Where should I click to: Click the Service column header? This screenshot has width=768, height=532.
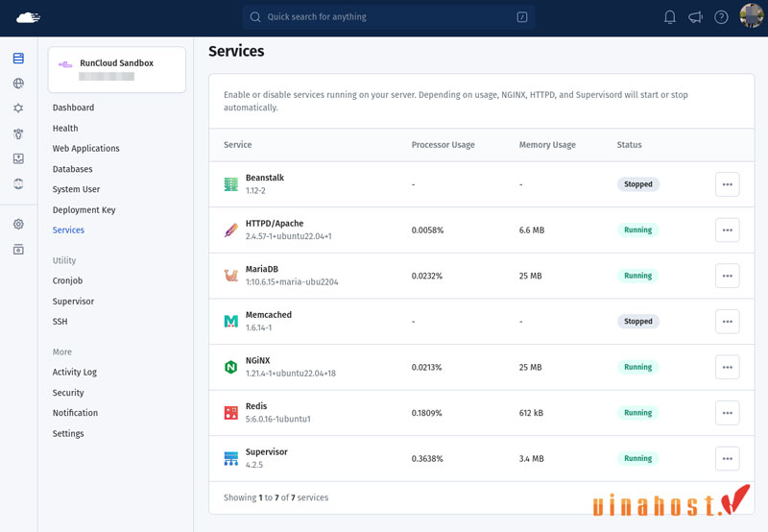[237, 144]
